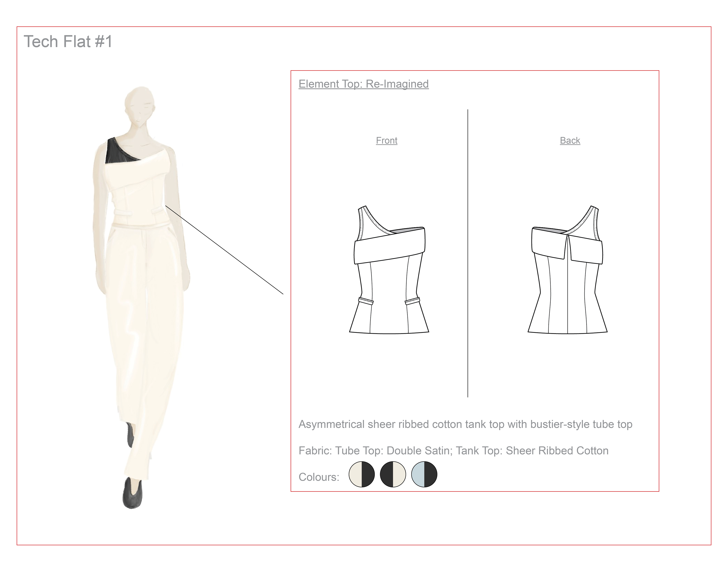
Task: Click the underlined 'Back' label
Action: point(570,141)
